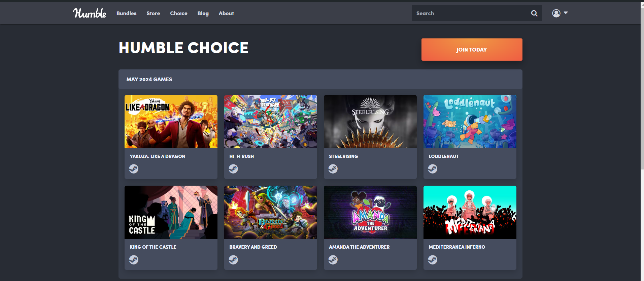
Task: Click Steam icon under Amanda the Adventurer
Action: click(x=333, y=260)
